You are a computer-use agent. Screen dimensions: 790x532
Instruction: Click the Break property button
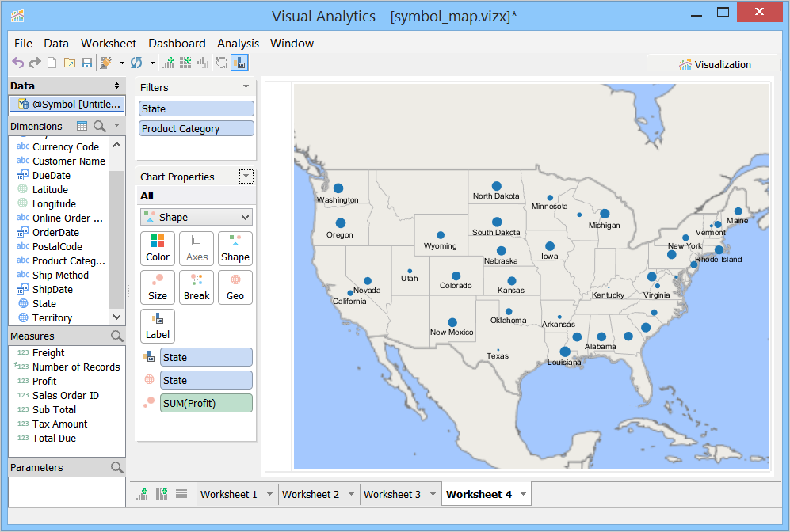click(x=197, y=287)
